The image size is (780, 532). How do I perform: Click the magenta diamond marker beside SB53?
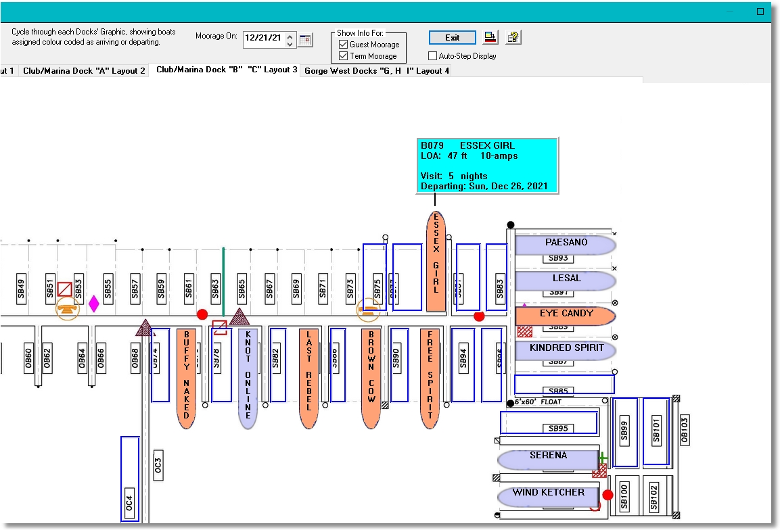[95, 305]
